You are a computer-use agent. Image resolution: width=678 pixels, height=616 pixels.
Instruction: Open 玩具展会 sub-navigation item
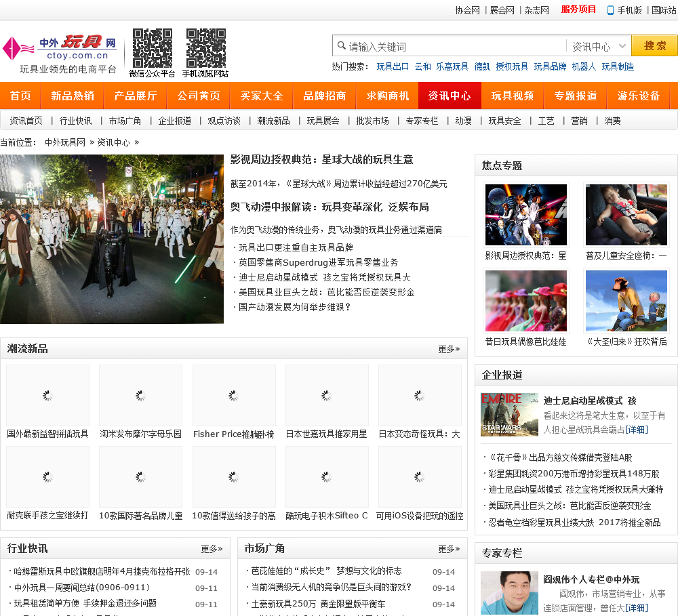pos(323,121)
